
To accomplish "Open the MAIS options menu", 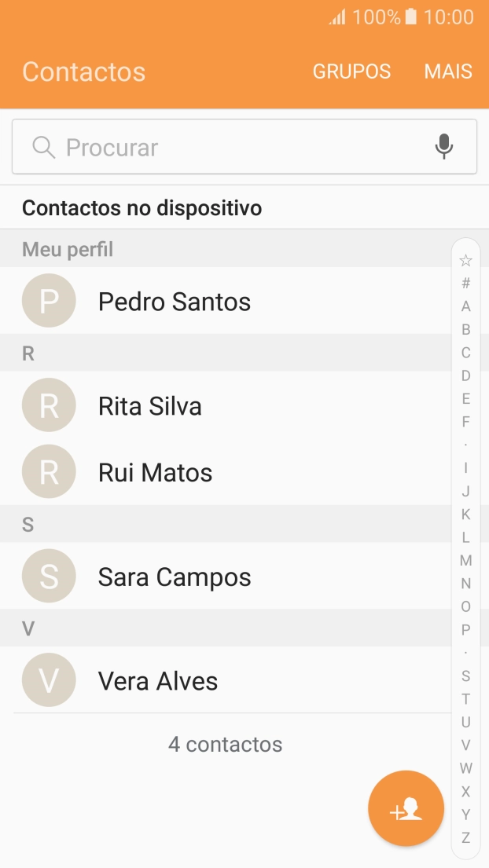I will (x=447, y=71).
